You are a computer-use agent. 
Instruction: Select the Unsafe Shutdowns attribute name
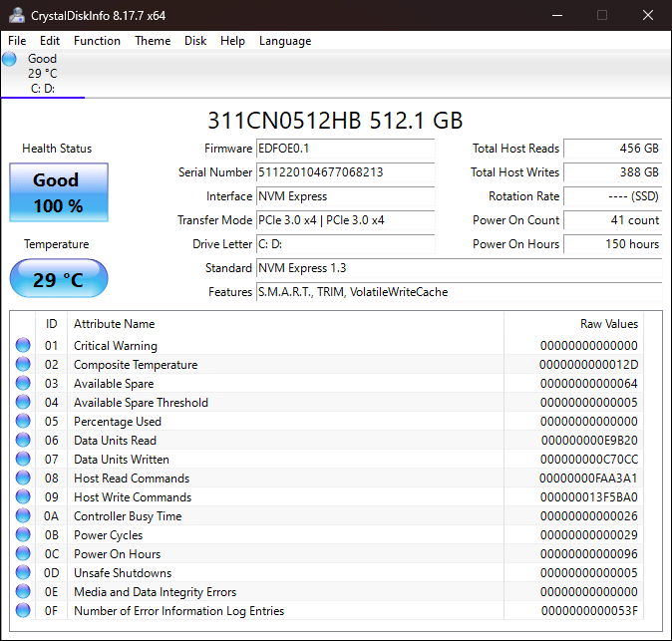(123, 573)
